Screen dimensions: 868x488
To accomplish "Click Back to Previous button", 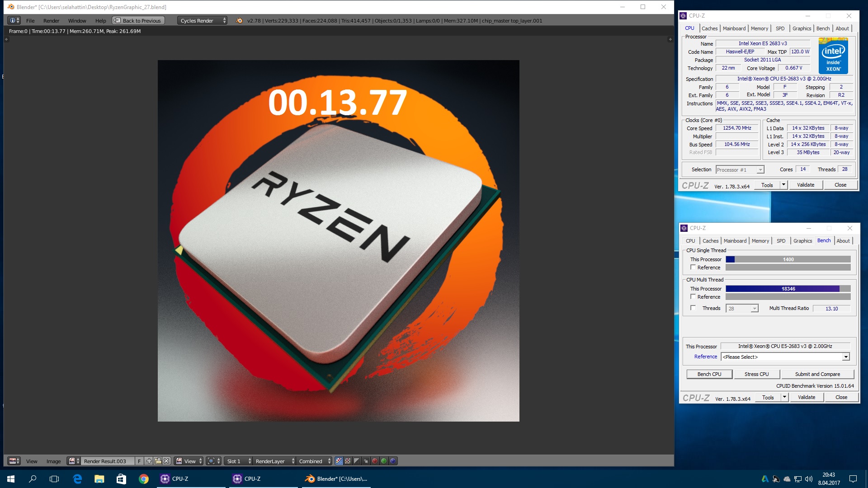I will tap(138, 20).
